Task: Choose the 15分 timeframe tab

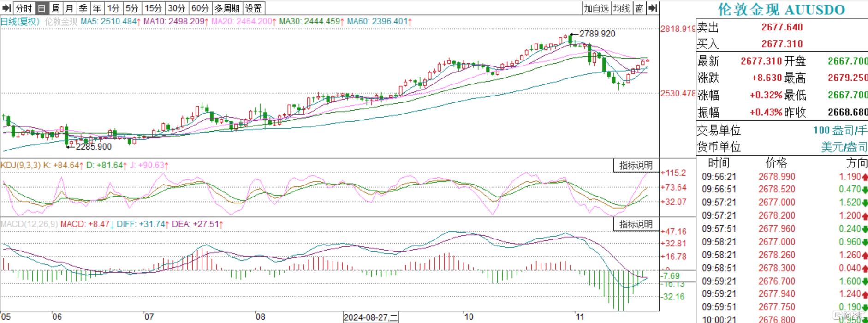Action: tap(153, 8)
